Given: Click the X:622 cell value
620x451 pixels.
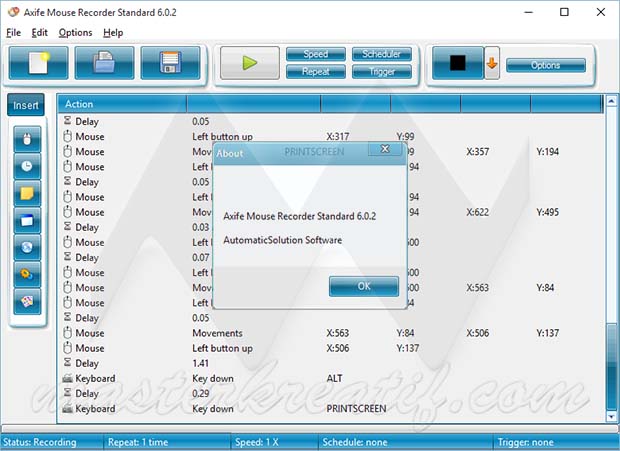Looking at the screenshot, I should pyautogui.click(x=477, y=212).
